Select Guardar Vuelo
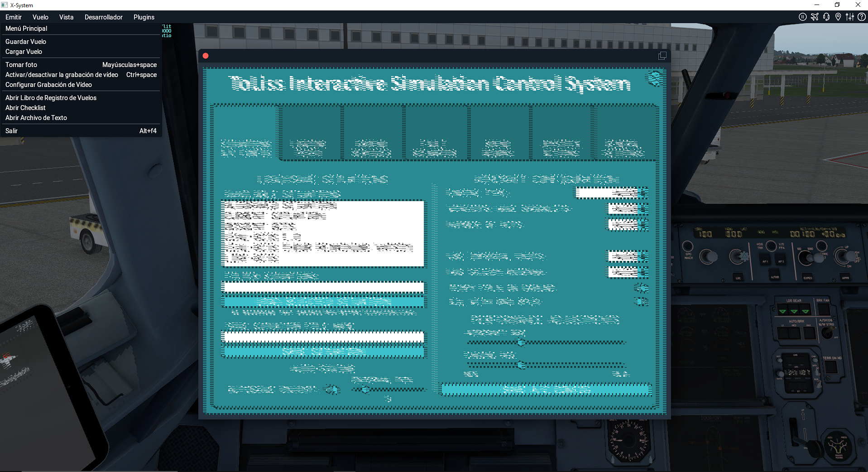868x472 pixels. (81, 42)
